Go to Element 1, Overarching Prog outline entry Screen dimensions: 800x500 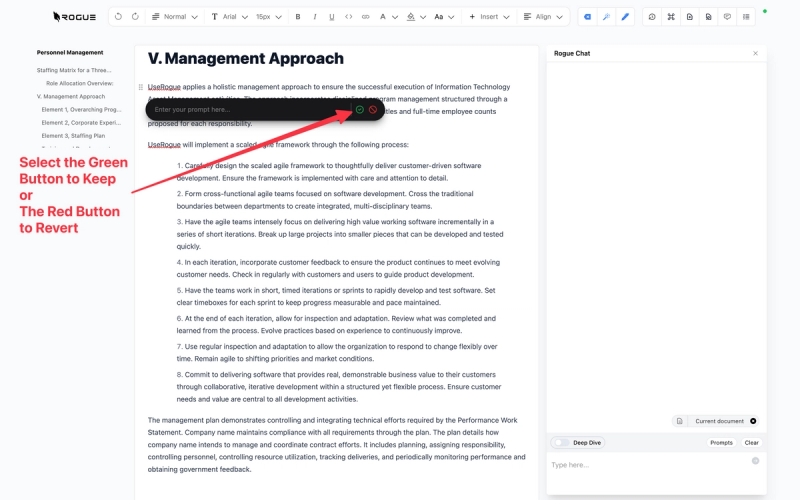82,110
